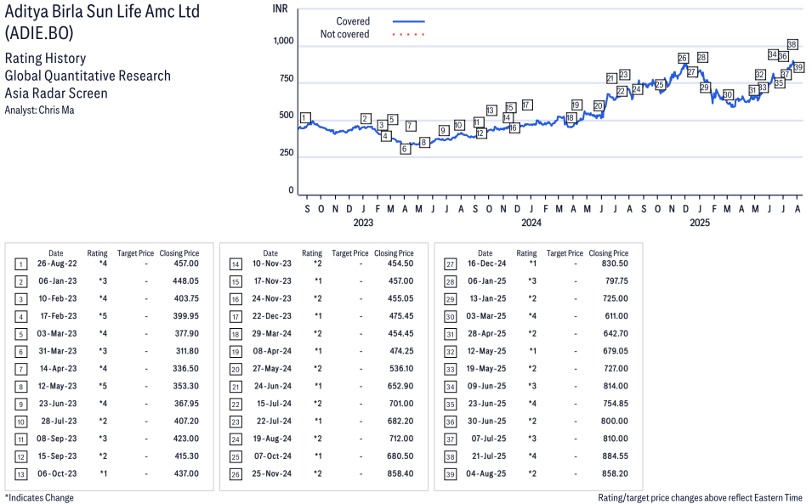Select the date 25-Nov-24 in the table
This screenshot has height=504, width=812.
click(x=272, y=473)
